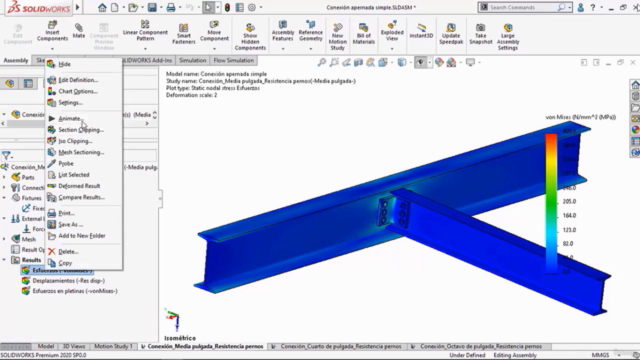640x360 pixels.
Task: Click Zoom to Fit magnifier icon
Action: [322, 62]
